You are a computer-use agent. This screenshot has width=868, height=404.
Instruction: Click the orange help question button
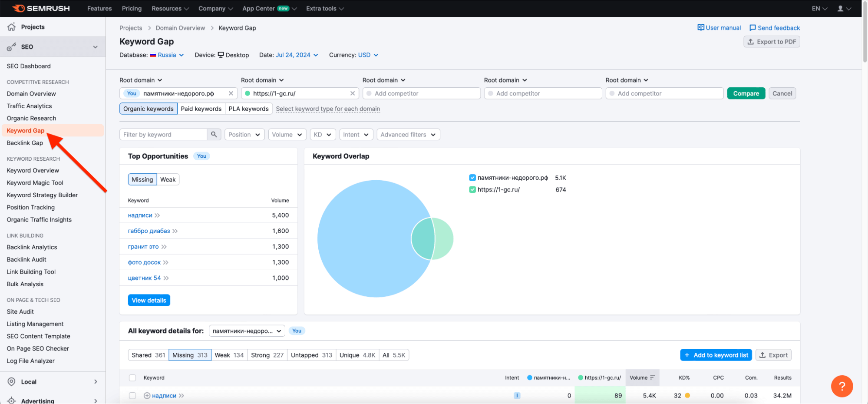point(842,386)
